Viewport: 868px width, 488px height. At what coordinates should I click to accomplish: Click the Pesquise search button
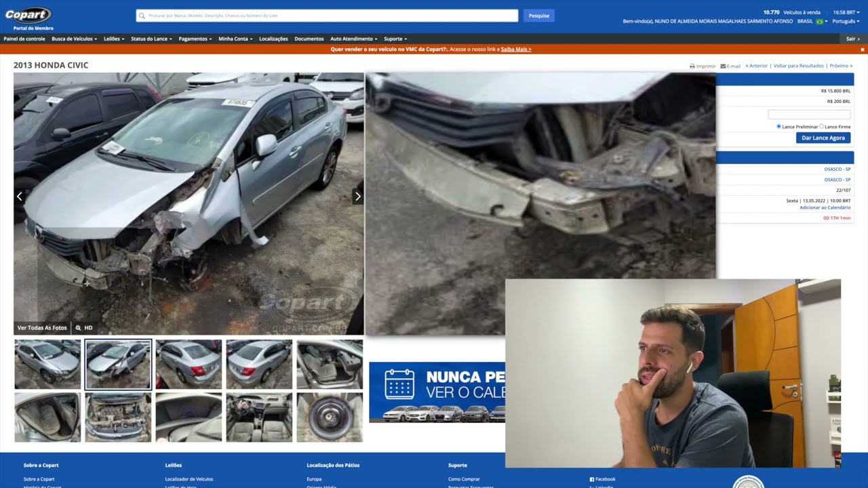pos(539,16)
